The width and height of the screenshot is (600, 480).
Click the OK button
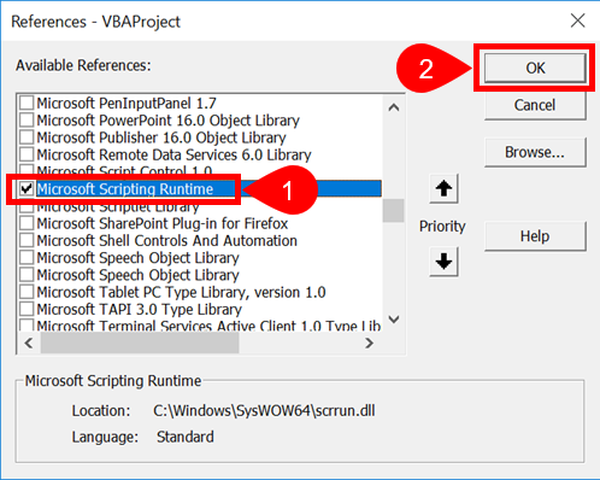point(535,68)
